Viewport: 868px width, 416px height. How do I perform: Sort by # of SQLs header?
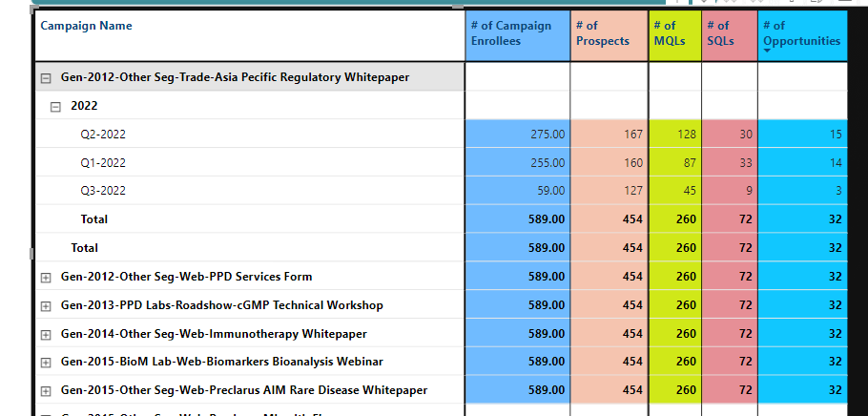tap(720, 33)
